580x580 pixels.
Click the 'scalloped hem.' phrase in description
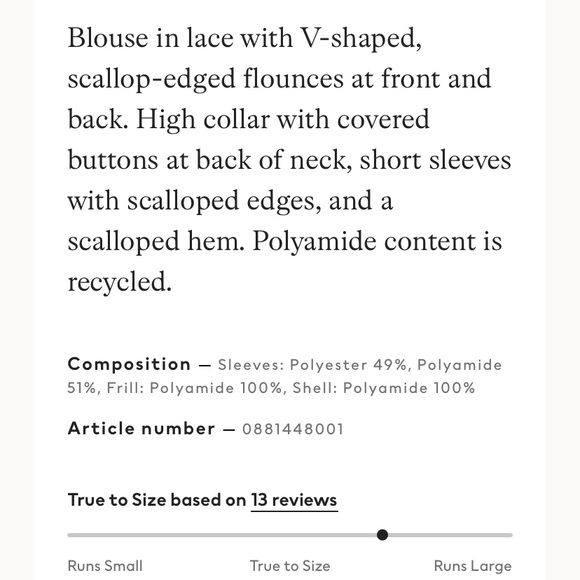click(156, 241)
